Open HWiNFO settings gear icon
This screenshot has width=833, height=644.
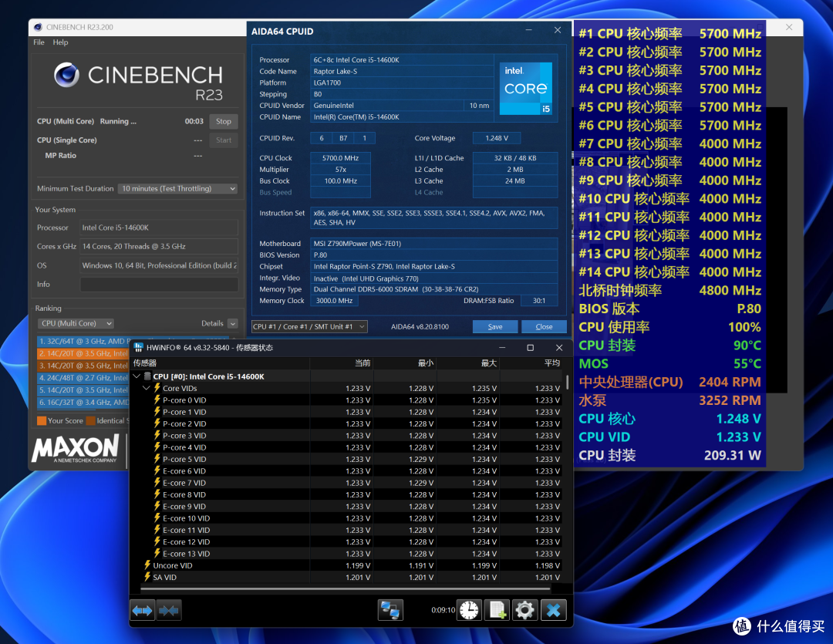525,610
